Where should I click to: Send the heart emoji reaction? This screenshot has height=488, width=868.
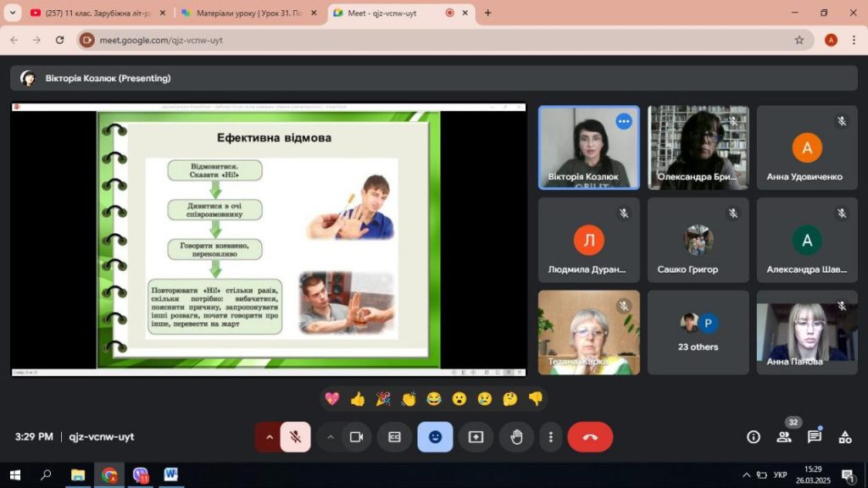(x=331, y=398)
